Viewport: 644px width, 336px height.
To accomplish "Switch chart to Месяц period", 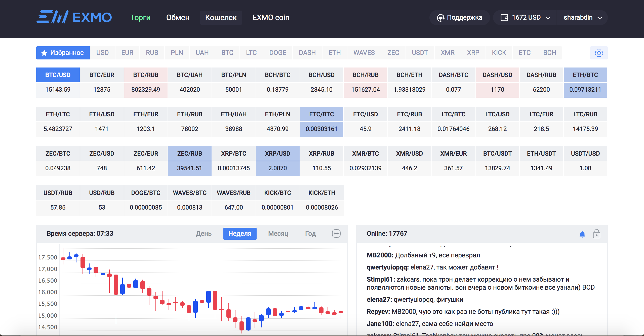I will (x=278, y=233).
